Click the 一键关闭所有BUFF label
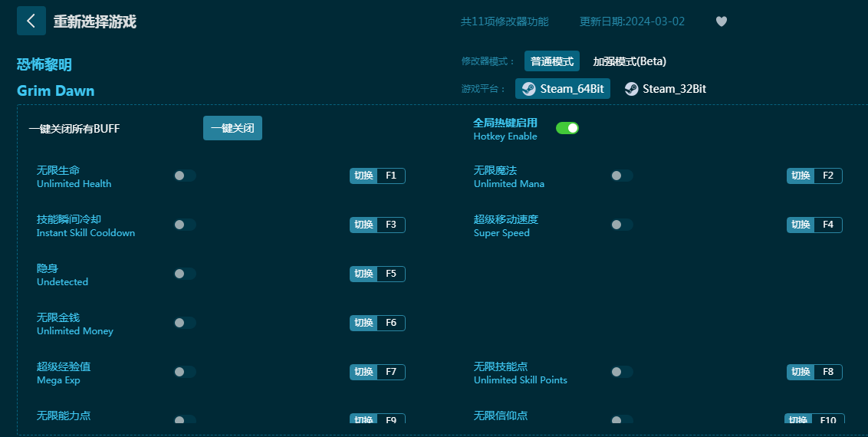Image resolution: width=868 pixels, height=437 pixels. [x=74, y=128]
